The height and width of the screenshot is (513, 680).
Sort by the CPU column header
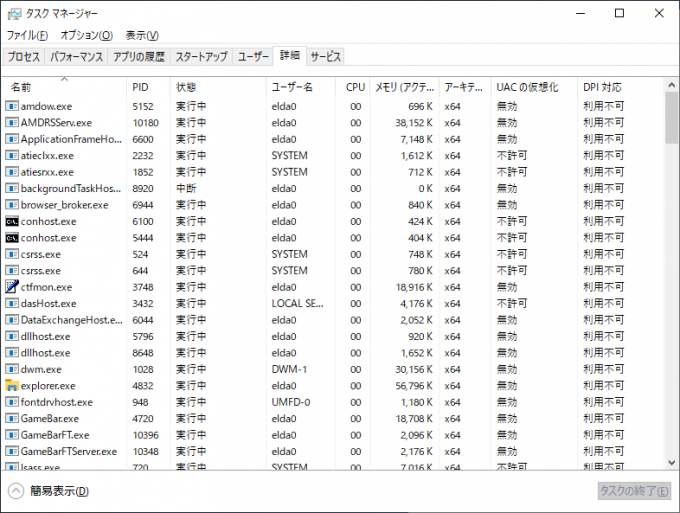[x=353, y=87]
